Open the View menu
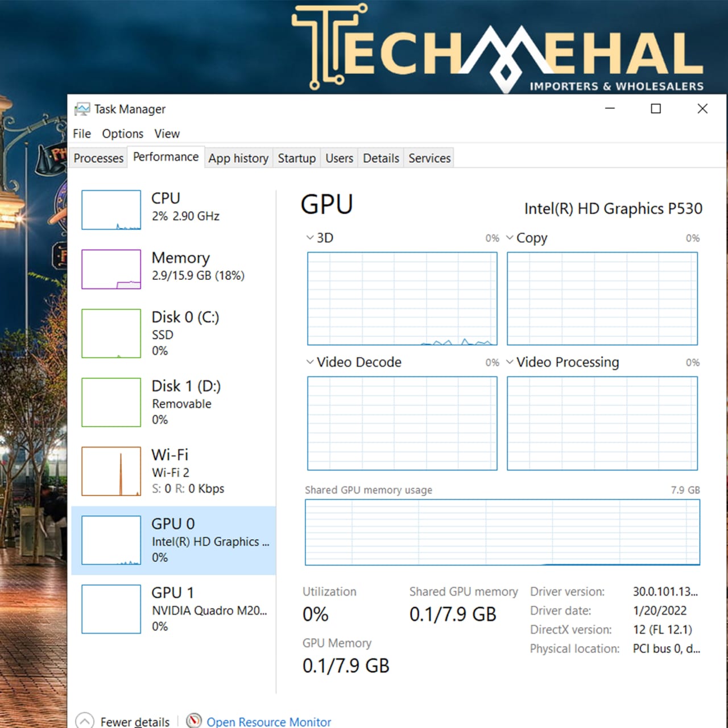The width and height of the screenshot is (728, 728). pos(167,134)
